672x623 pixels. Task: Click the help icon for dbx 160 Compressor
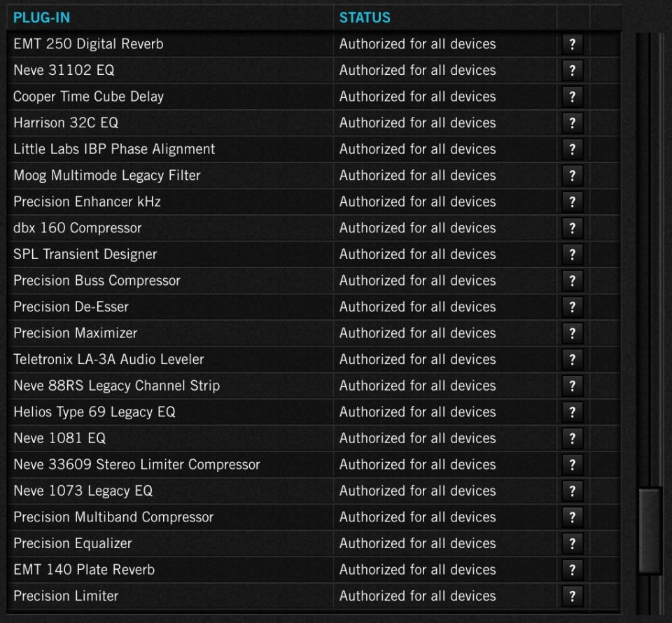pos(572,227)
